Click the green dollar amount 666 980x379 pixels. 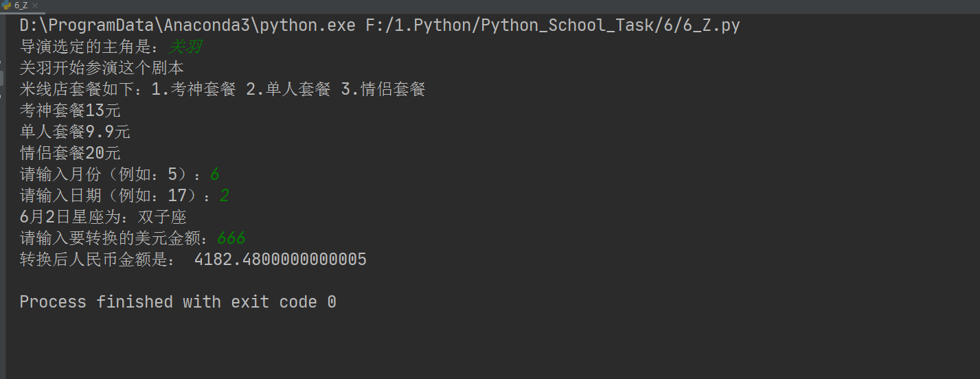pos(231,239)
